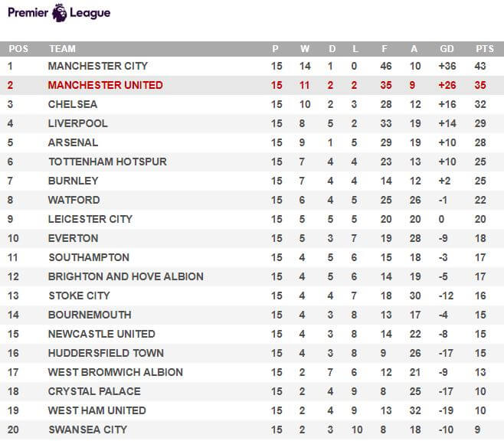This screenshot has width=504, height=441.
Task: Click Brighton and Hove Albion
Action: [x=126, y=276]
